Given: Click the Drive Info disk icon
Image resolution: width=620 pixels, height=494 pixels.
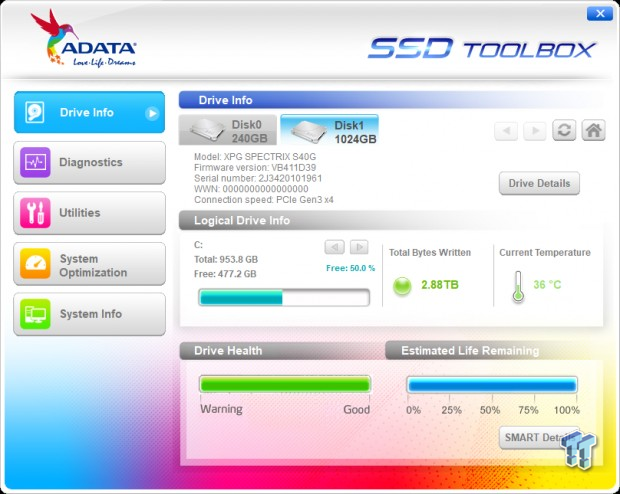Looking at the screenshot, I should click(x=35, y=112).
